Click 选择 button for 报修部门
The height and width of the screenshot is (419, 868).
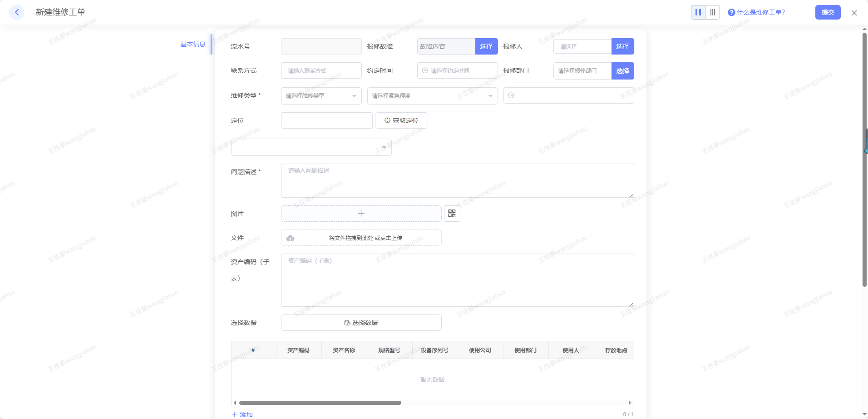tap(622, 71)
